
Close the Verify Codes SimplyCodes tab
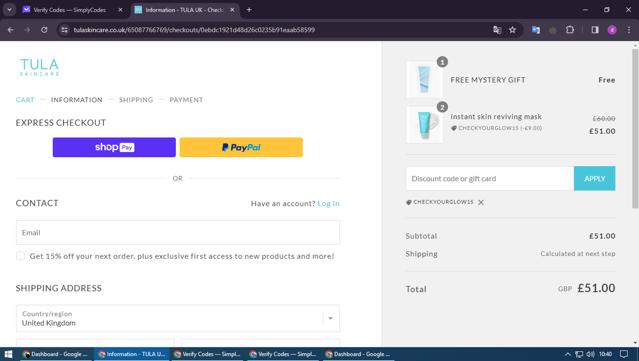coord(120,10)
